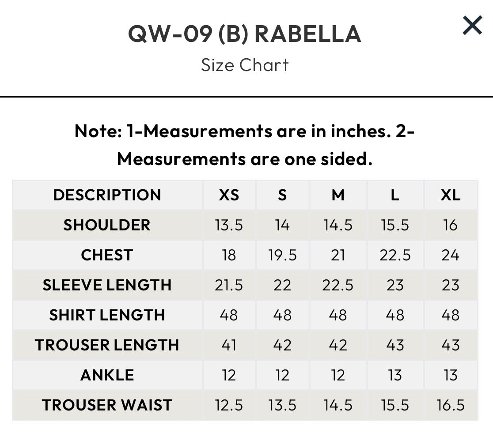Click the Size Chart subtitle
This screenshot has width=493, height=448.
click(x=245, y=65)
